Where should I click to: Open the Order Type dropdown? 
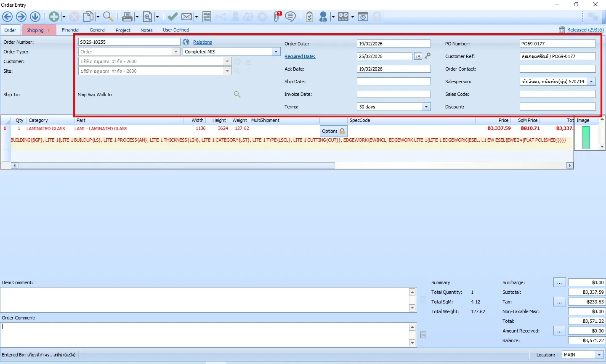pos(176,52)
